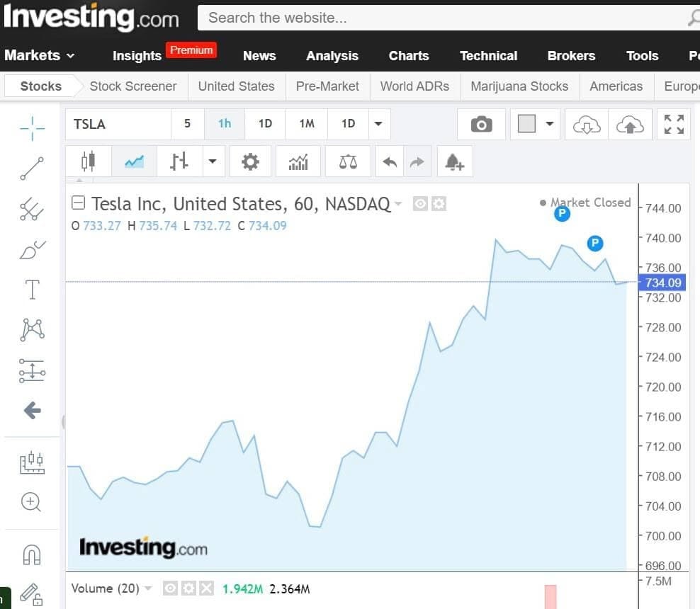Open the Markets menu
The image size is (700, 609).
click(39, 55)
